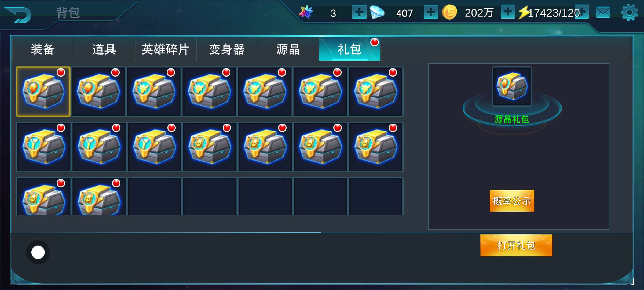Tap the white floating circle button
This screenshot has width=644, height=290.
[38, 252]
